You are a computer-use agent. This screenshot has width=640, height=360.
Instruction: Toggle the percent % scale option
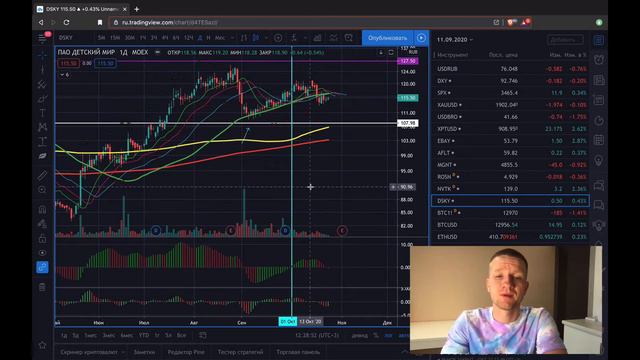pyautogui.click(x=376, y=336)
